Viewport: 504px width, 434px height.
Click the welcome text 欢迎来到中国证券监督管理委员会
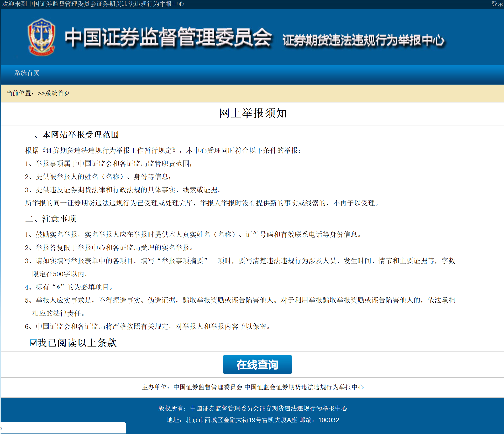click(x=93, y=4)
